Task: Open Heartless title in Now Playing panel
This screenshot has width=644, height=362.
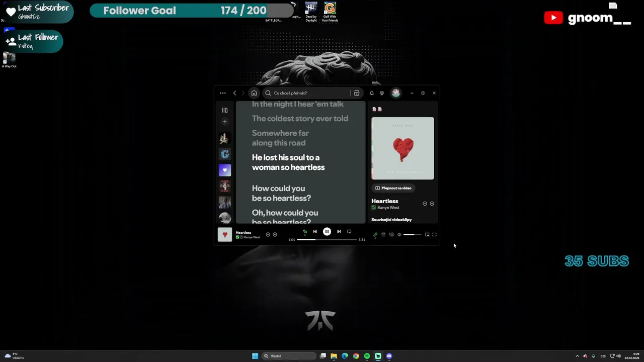Action: click(x=385, y=201)
